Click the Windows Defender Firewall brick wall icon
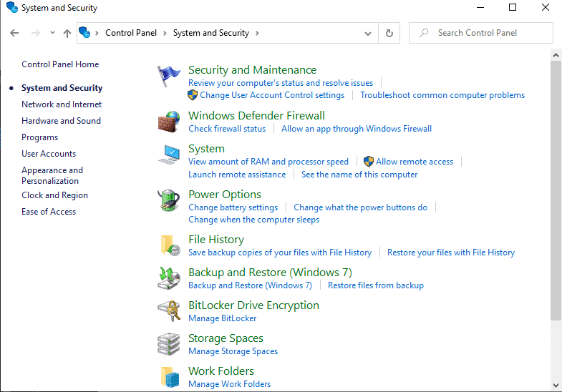The height and width of the screenshot is (392, 562). (168, 122)
